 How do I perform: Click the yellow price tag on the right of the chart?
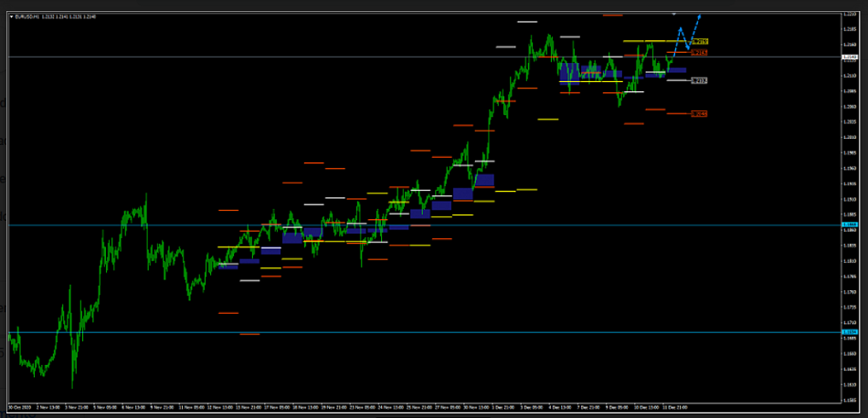coord(700,42)
